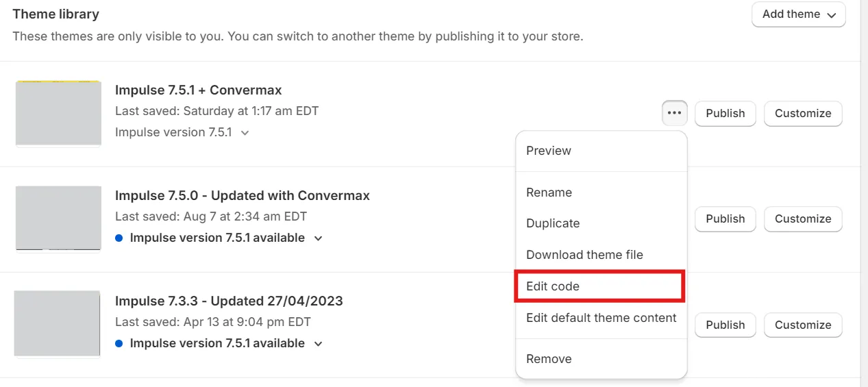Customize the Impulse 7.5.1 + Convermax theme

(803, 114)
